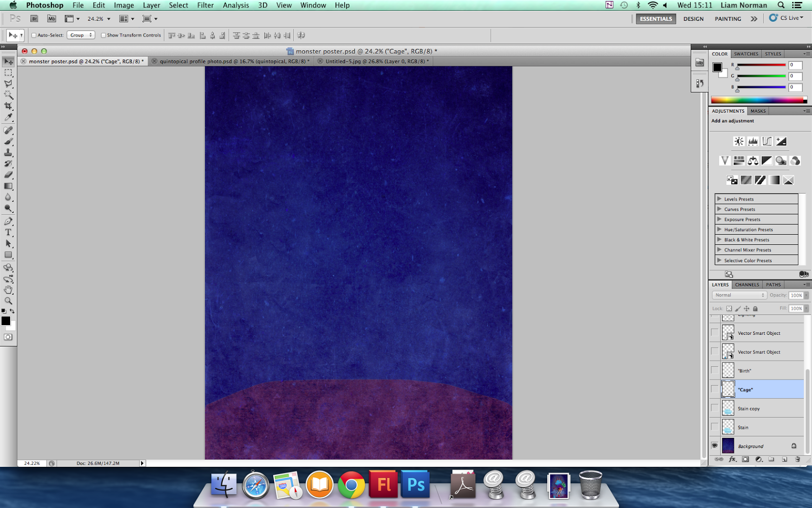Select the Zoom tool in the toolbox
This screenshot has width=812, height=508.
point(8,301)
